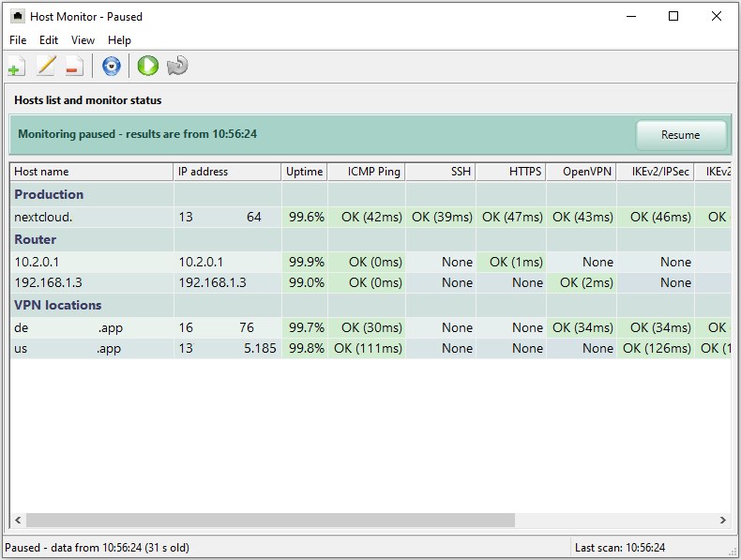741x560 pixels.
Task: Click the OK (42ms) ICMP Ping cell
Action: 367,217
